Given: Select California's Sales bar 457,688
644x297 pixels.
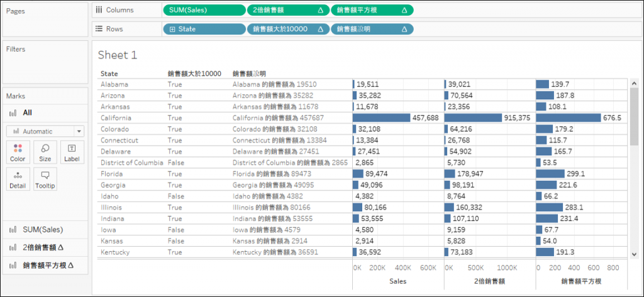Looking at the screenshot, I should [382, 118].
